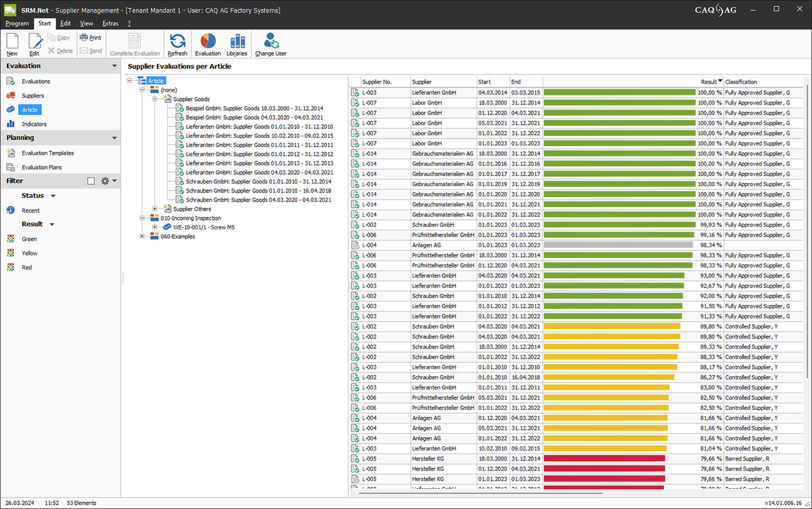Select the Red result filter

(x=27, y=268)
